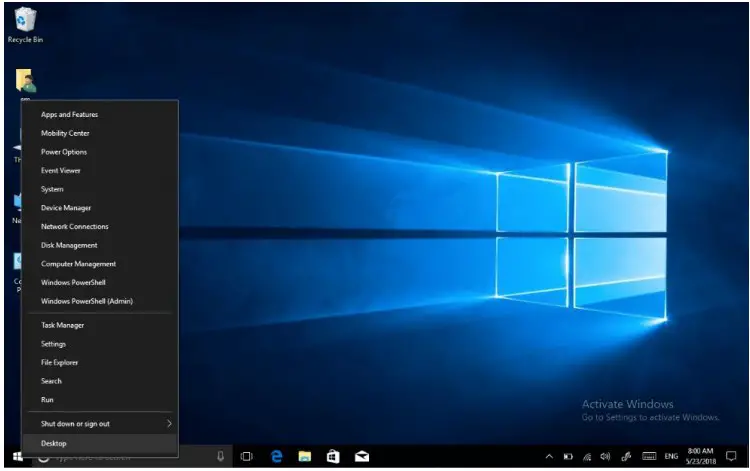Select the Search menu entry
Image resolution: width=750 pixels, height=471 pixels.
(x=100, y=381)
